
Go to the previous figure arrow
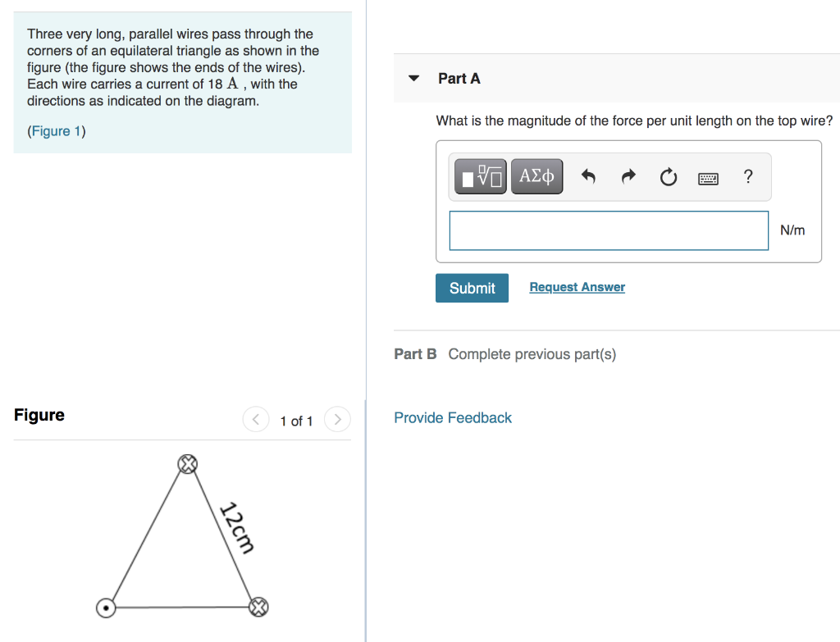[x=256, y=419]
